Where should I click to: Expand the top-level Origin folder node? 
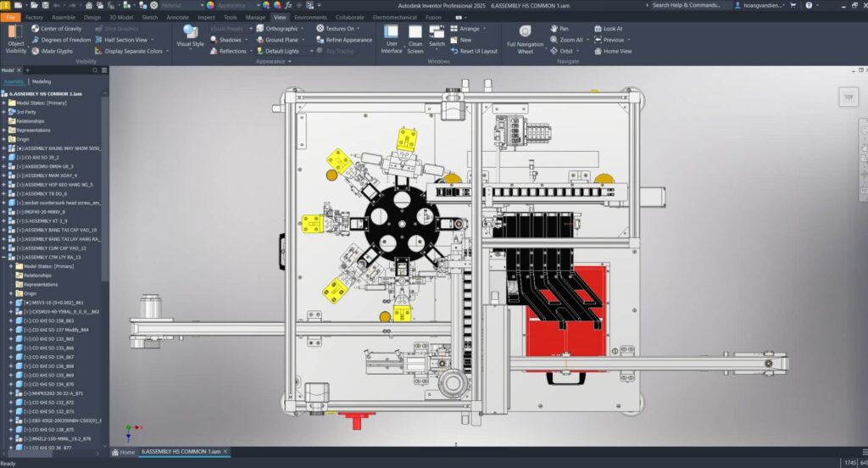click(x=4, y=139)
